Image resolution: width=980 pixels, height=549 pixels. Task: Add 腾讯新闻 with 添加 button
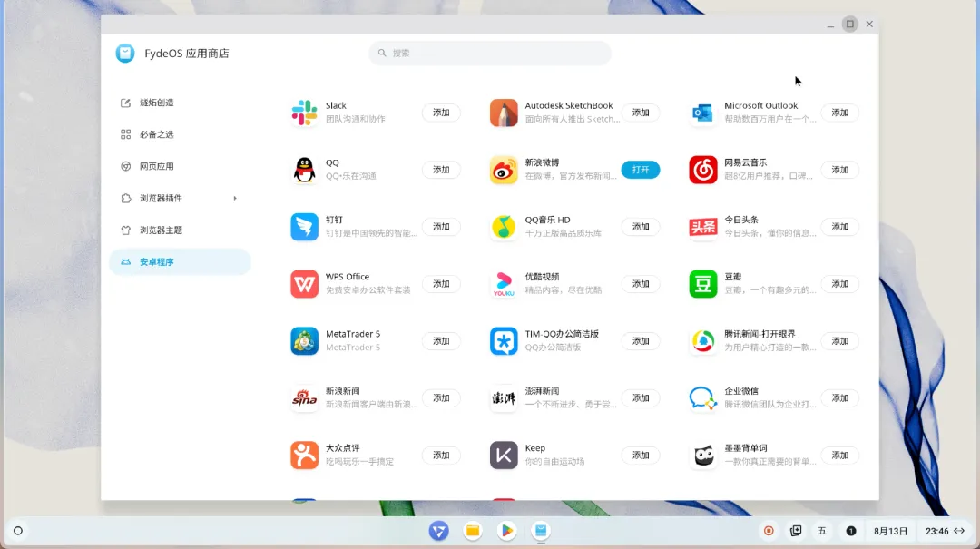pos(840,341)
